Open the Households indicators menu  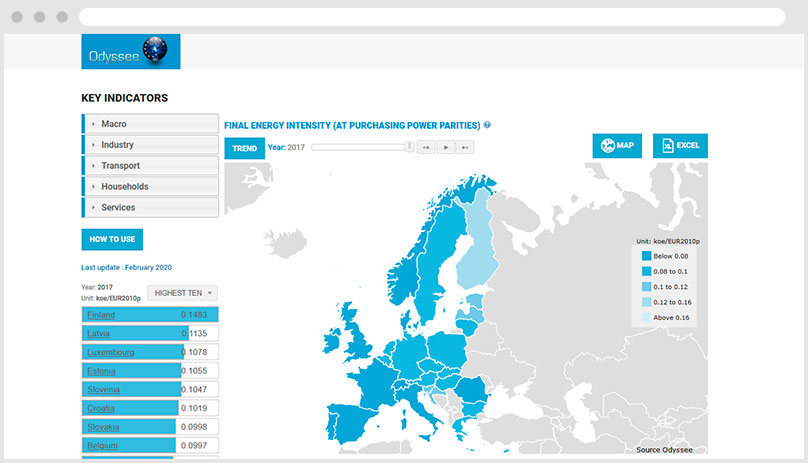click(150, 187)
